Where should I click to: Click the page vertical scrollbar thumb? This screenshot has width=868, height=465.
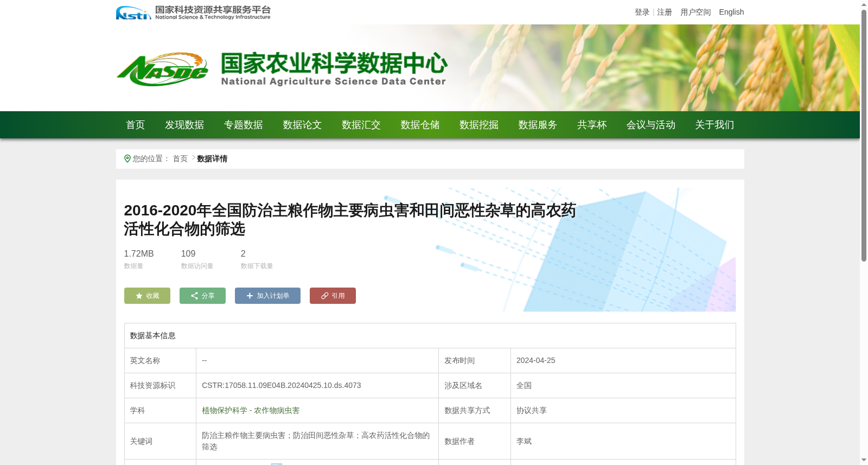864,136
